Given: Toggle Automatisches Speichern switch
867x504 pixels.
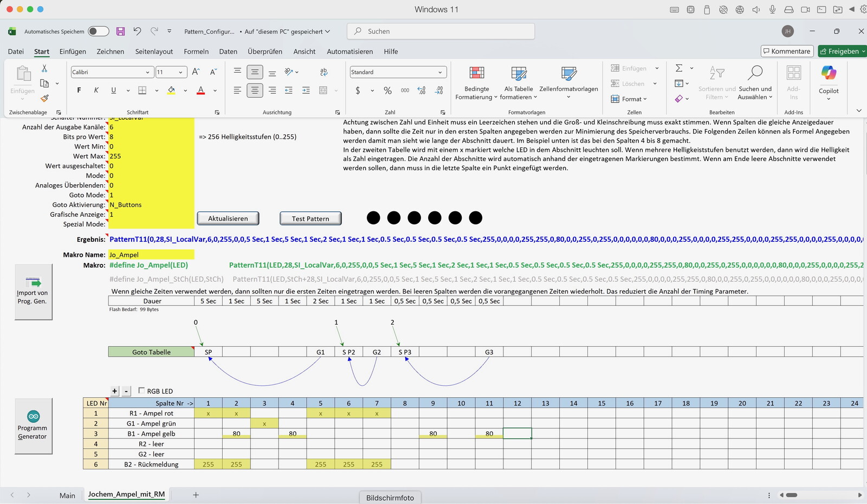Looking at the screenshot, I should tap(99, 31).
